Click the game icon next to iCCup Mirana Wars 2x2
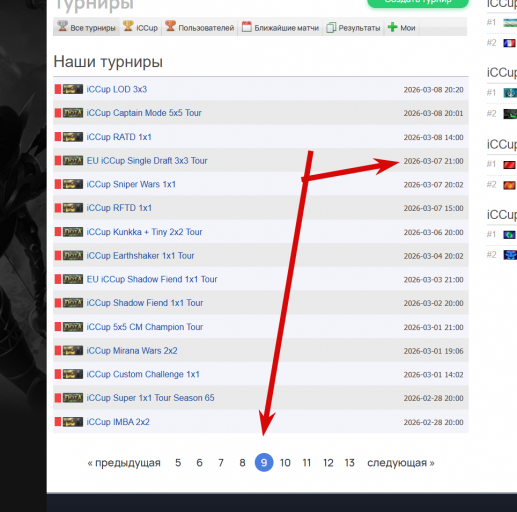517x512 pixels. 73,350
